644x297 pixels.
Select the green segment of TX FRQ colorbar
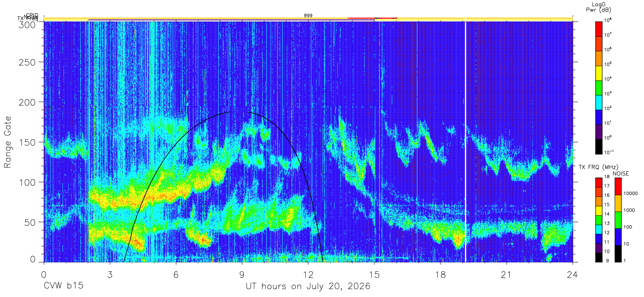[599, 219]
